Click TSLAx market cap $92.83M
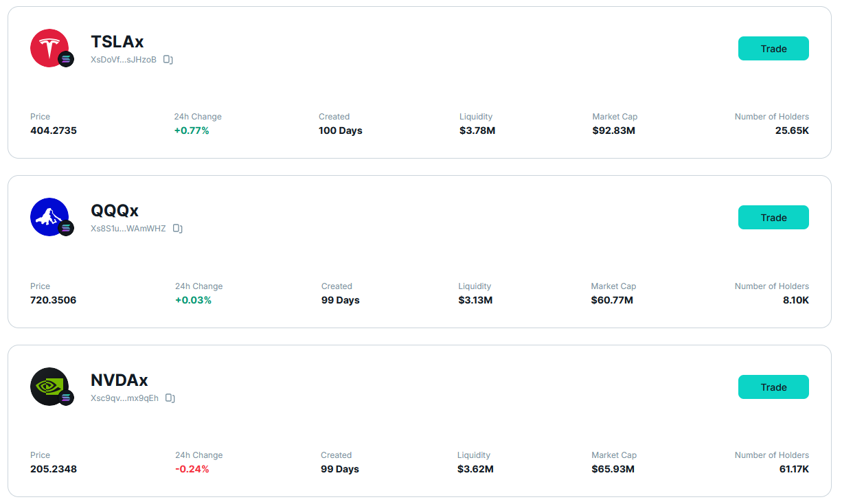842x504 pixels. (x=614, y=130)
